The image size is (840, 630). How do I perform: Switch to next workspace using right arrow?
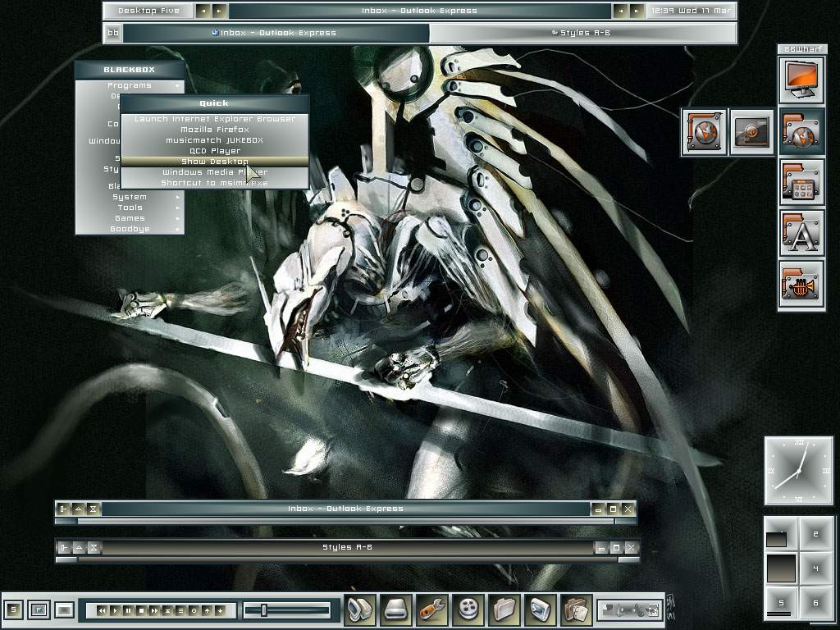coord(218,11)
